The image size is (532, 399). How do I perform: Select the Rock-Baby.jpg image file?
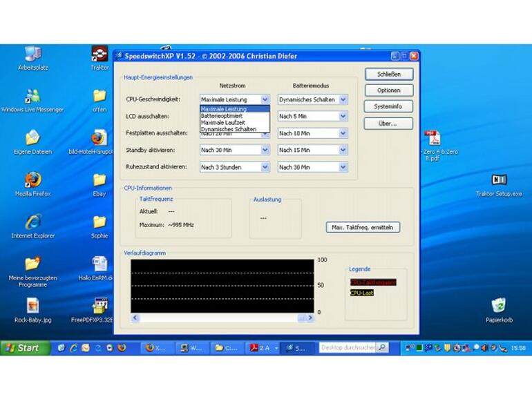click(x=32, y=306)
